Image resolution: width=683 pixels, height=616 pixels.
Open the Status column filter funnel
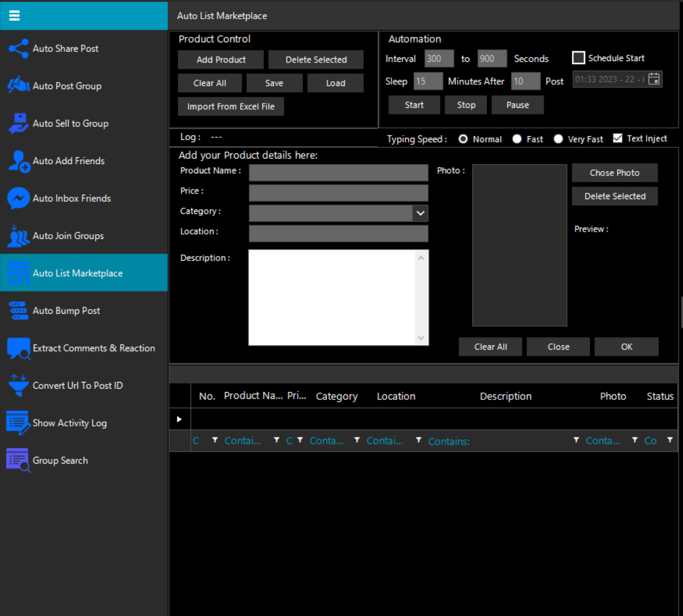670,440
